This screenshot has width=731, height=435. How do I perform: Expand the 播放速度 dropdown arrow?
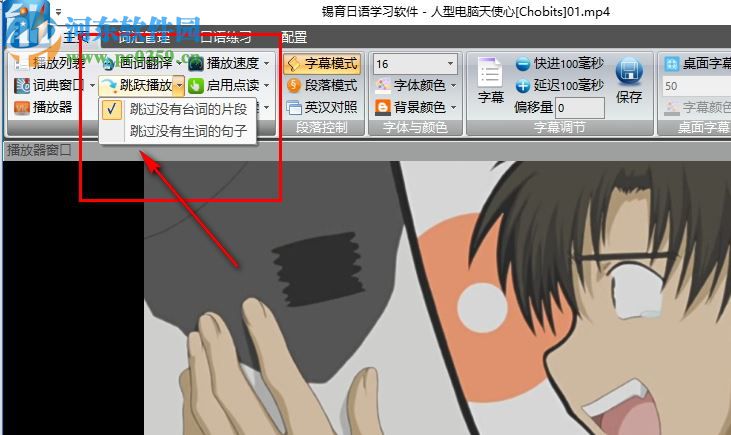coord(267,63)
